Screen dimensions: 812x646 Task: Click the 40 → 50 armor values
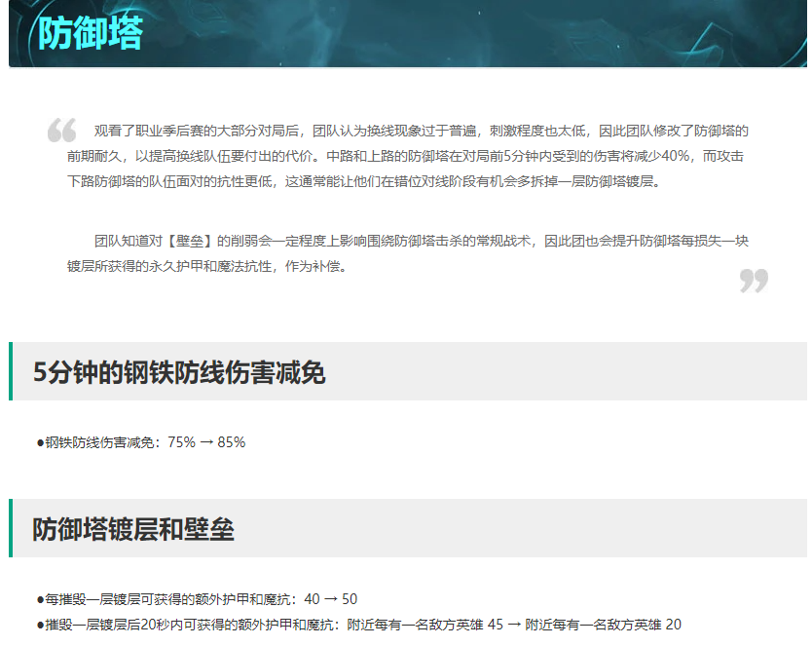[331, 599]
